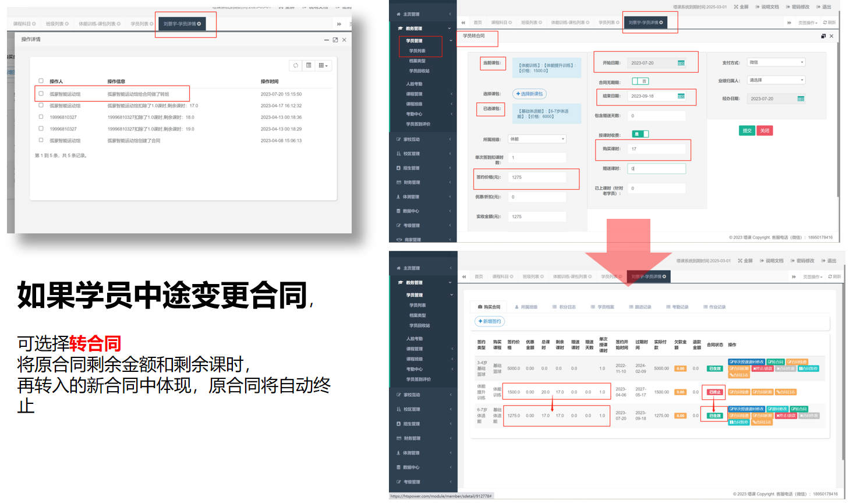853x504 pixels.
Task: Open the columns dropdown in 操作详情 toolbar
Action: pos(323,66)
